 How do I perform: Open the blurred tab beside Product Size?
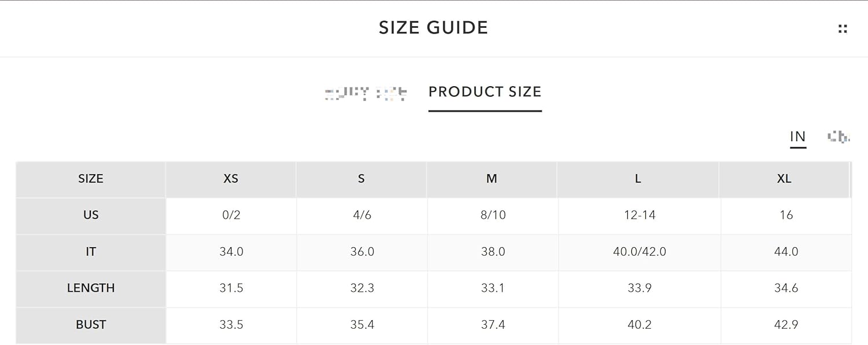(366, 93)
